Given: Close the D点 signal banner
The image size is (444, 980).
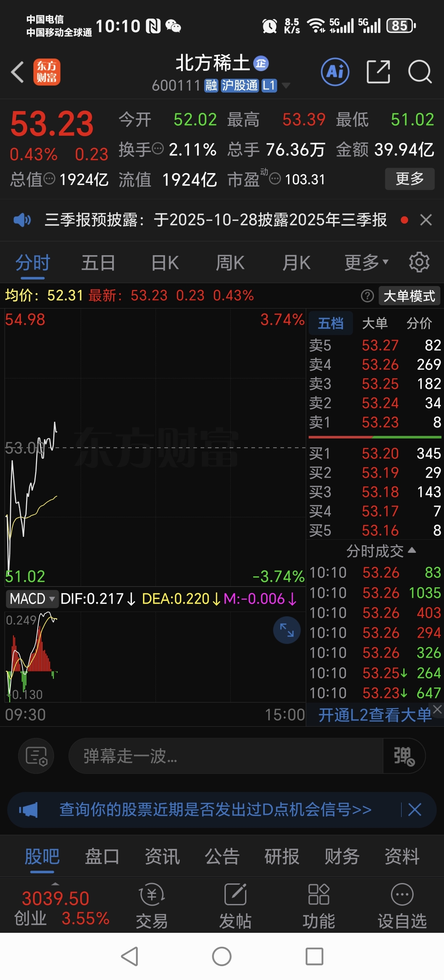Looking at the screenshot, I should coord(414,809).
